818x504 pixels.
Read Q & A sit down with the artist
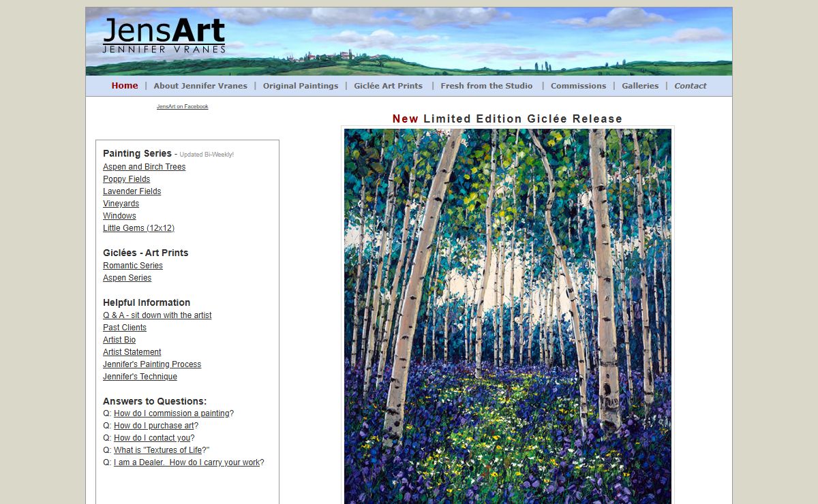pos(157,315)
